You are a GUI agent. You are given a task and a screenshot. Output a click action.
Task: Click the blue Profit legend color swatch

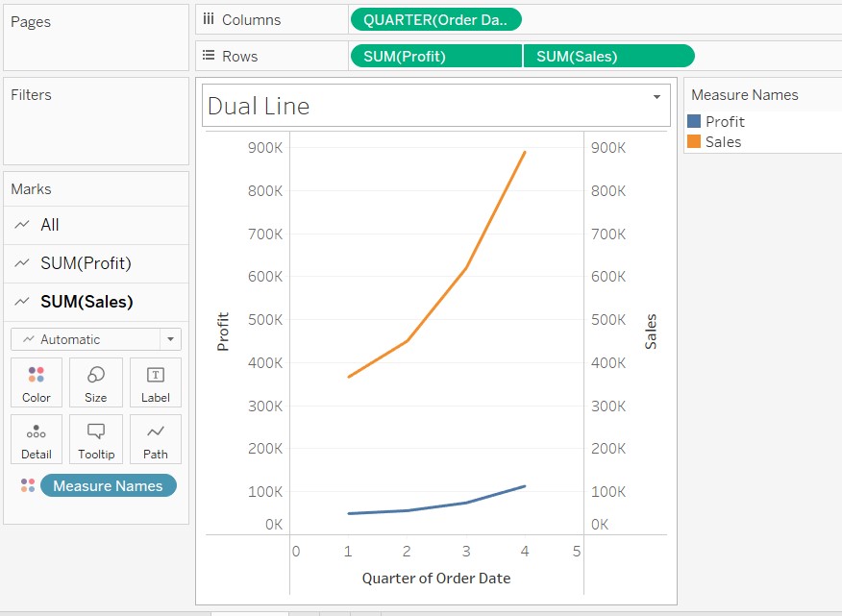(x=694, y=122)
